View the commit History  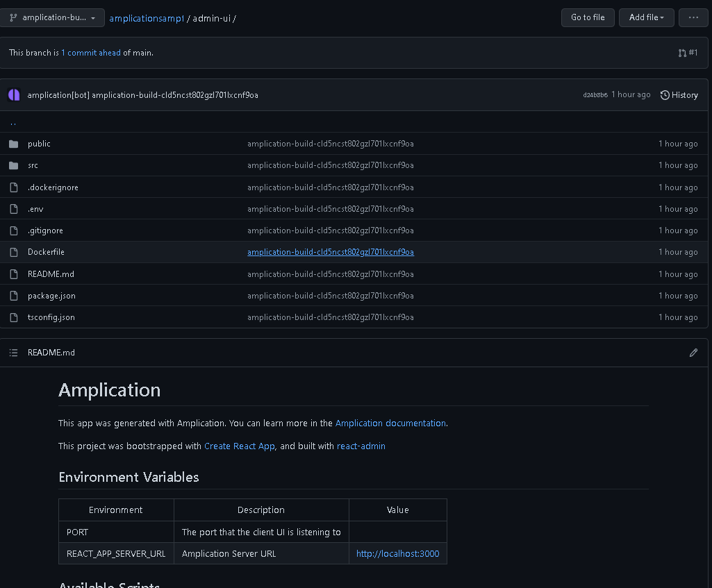click(x=679, y=95)
